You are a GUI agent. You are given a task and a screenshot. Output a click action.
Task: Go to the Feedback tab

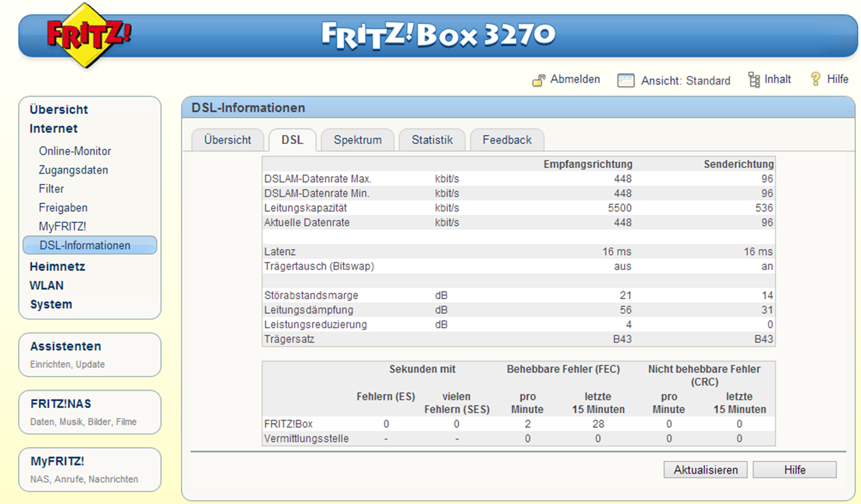pos(507,140)
